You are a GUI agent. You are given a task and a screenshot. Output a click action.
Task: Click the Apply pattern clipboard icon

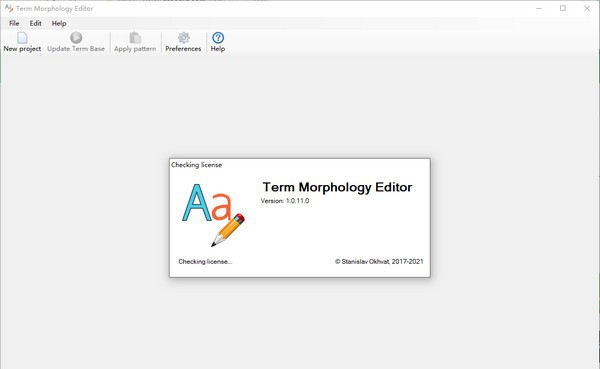[135, 38]
